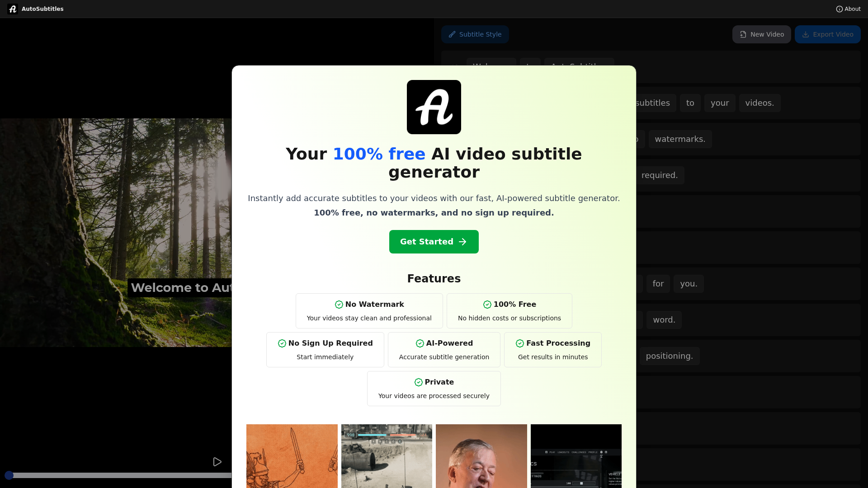Click the download icon on Export Video
This screenshot has height=488, width=868.
806,34
